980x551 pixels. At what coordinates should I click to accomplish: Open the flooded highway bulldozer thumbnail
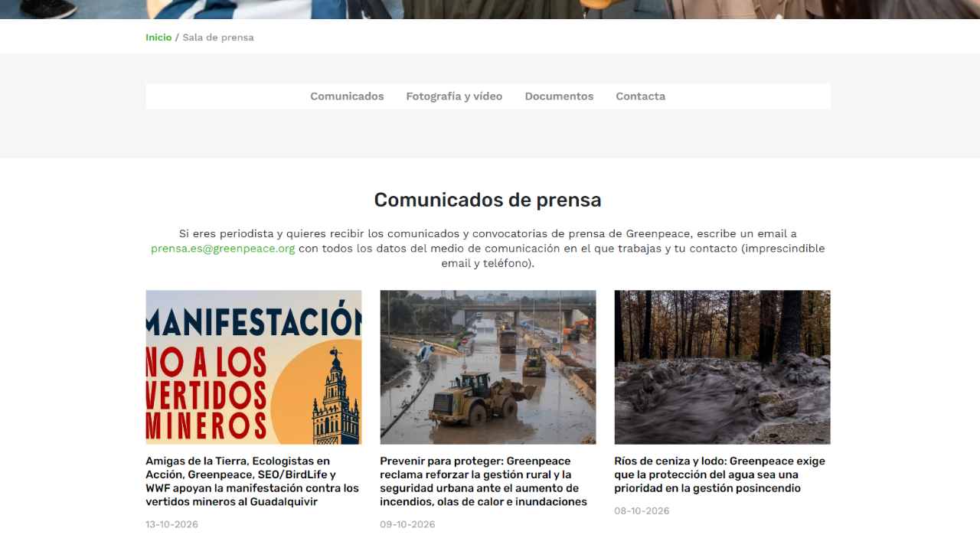488,367
